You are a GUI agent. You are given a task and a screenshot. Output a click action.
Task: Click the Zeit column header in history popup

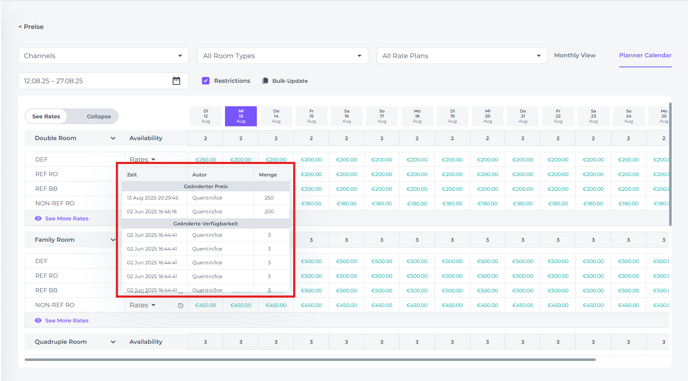(x=132, y=175)
